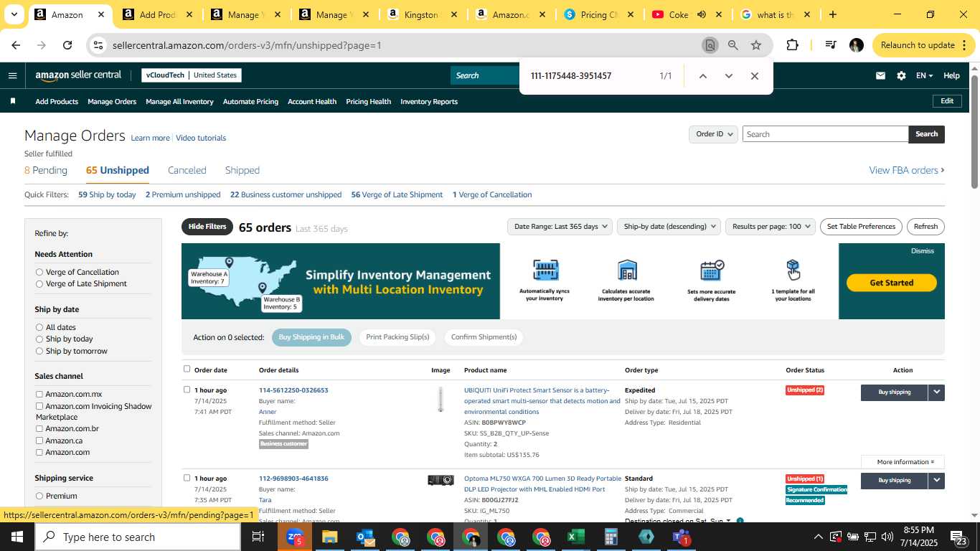Screen dimensions: 980x551
Task: Click the bookmark flag icon beside Add Products
Action: [12, 101]
